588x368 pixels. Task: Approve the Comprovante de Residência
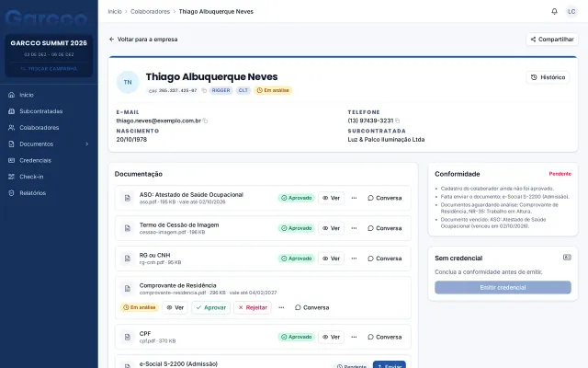pyautogui.click(x=211, y=307)
